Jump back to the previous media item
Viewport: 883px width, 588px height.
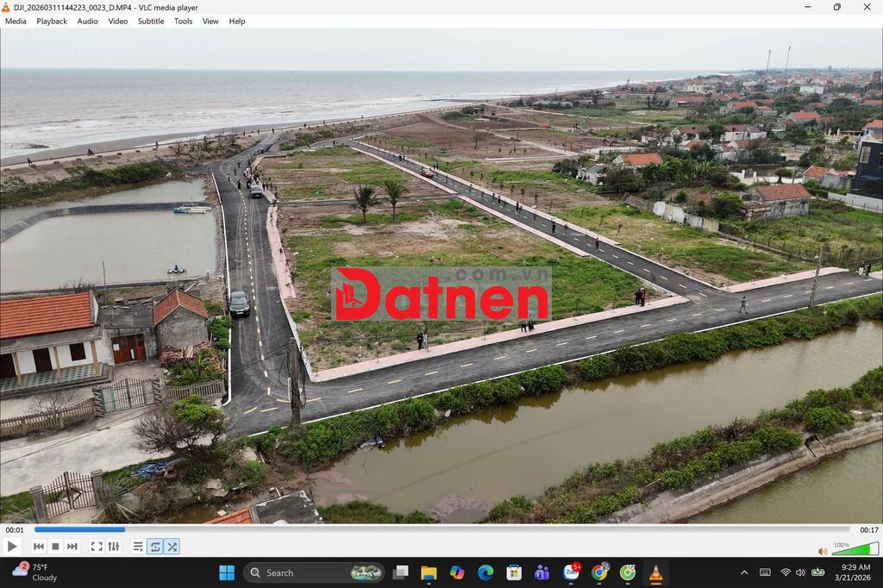[38, 546]
